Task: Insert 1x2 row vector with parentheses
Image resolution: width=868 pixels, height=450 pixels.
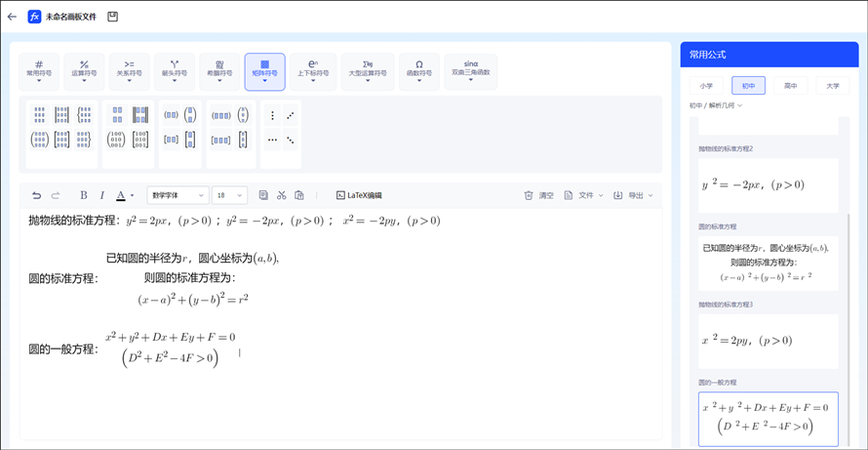Action: [x=171, y=115]
